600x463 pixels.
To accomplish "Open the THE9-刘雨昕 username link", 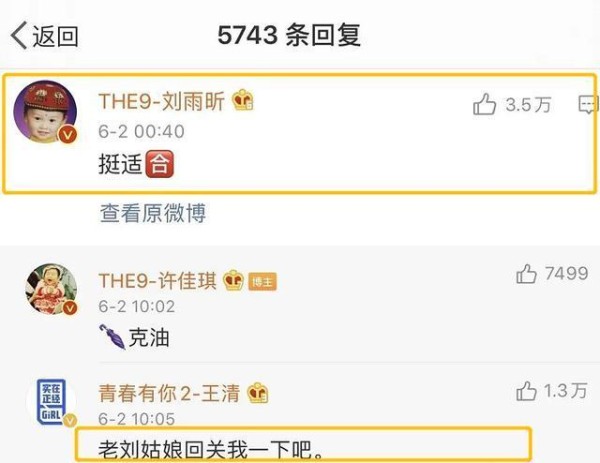I will click(x=161, y=101).
